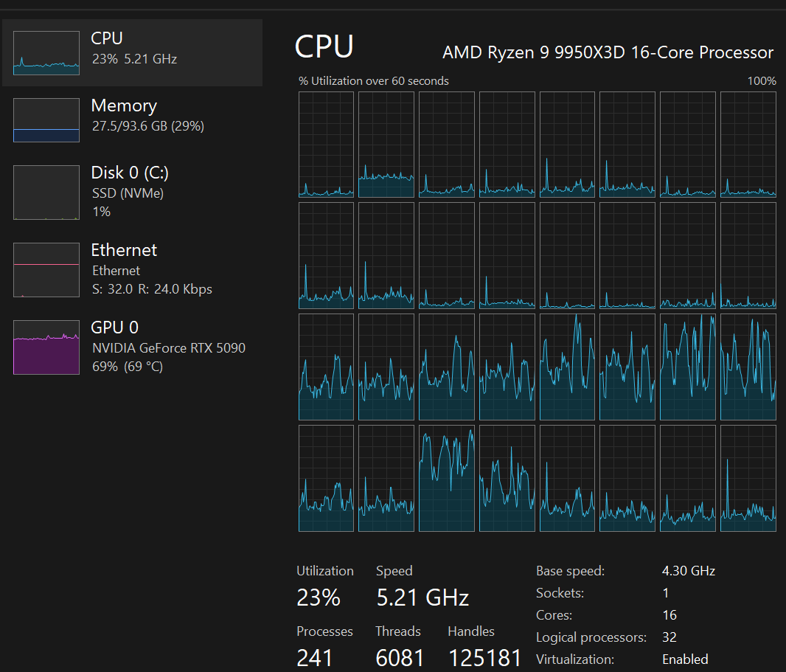Viewport: 786px width, 672px height.
Task: Click the Ethernet S: 32.0 R: 24.0 Kbps text
Action: (152, 289)
